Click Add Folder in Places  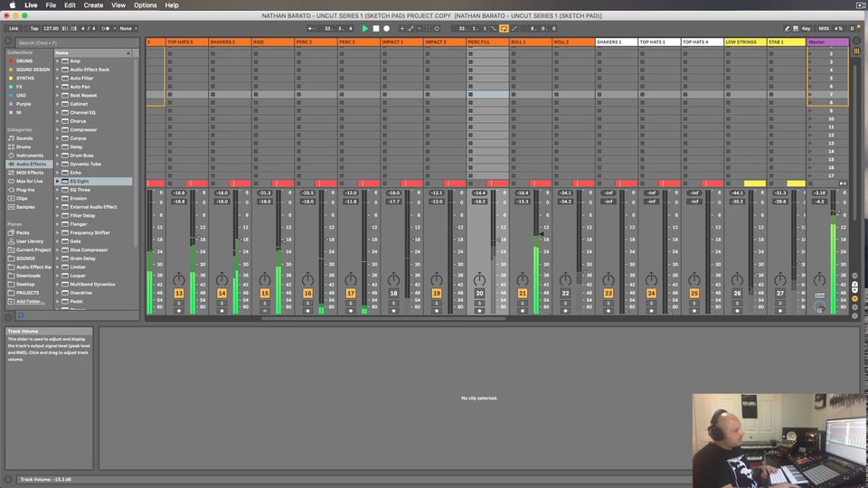point(30,301)
